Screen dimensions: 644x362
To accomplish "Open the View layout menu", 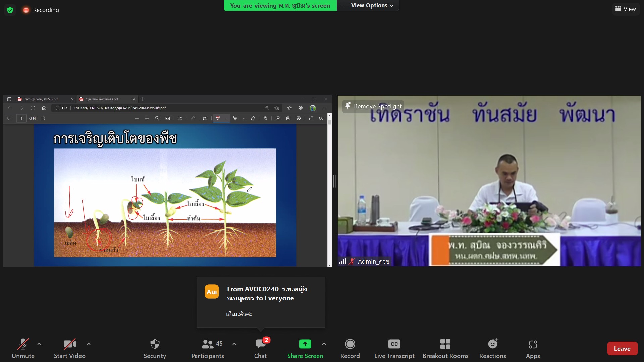I will coord(626,9).
